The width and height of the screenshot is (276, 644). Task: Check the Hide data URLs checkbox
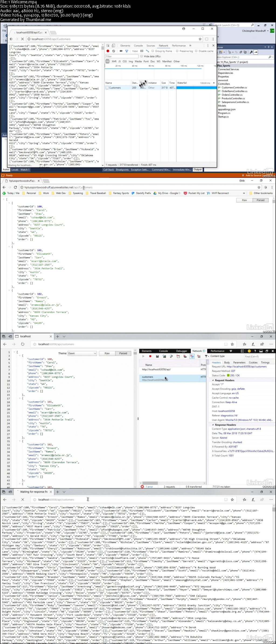(x=142, y=56)
